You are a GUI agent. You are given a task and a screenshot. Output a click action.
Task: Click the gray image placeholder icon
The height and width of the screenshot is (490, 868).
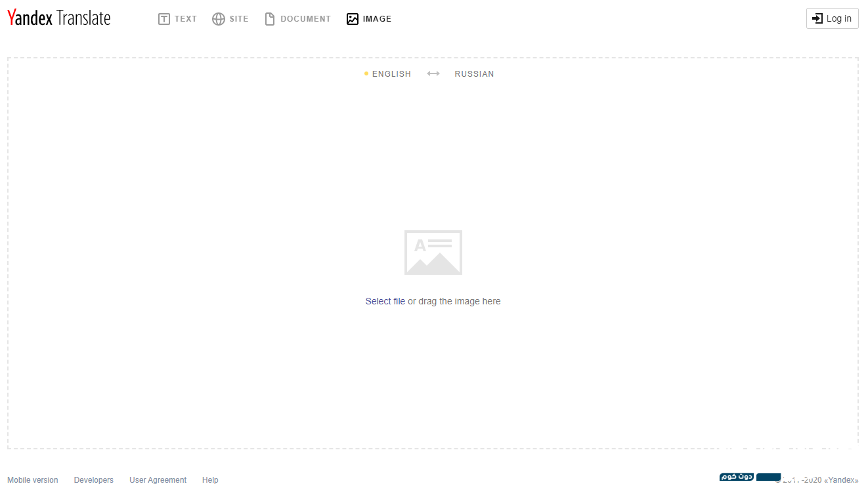[x=433, y=253]
